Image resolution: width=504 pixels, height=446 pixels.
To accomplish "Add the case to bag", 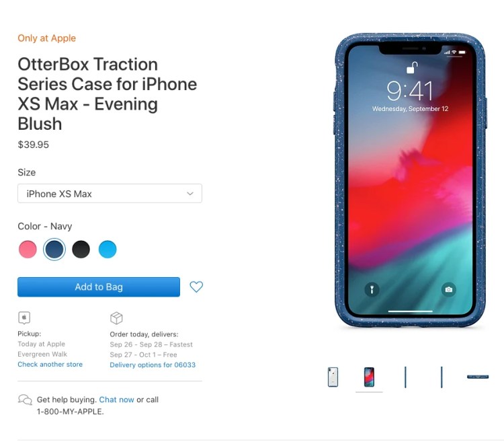I will coord(99,287).
